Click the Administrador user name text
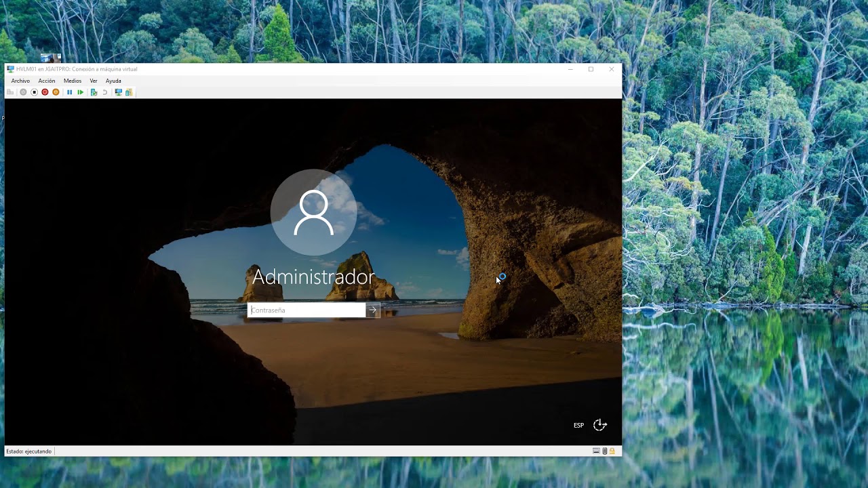 click(x=313, y=277)
